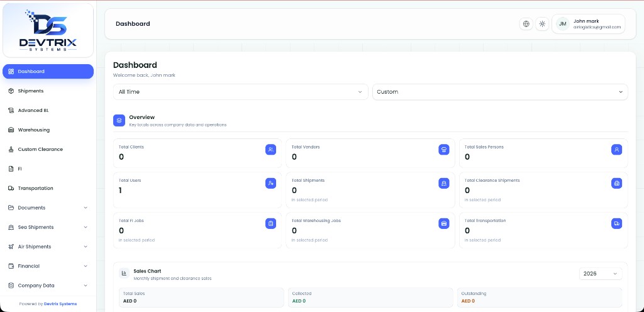The height and width of the screenshot is (312, 644).
Task: Click the 'Total Warehousing Jobs' label
Action: tap(316, 221)
